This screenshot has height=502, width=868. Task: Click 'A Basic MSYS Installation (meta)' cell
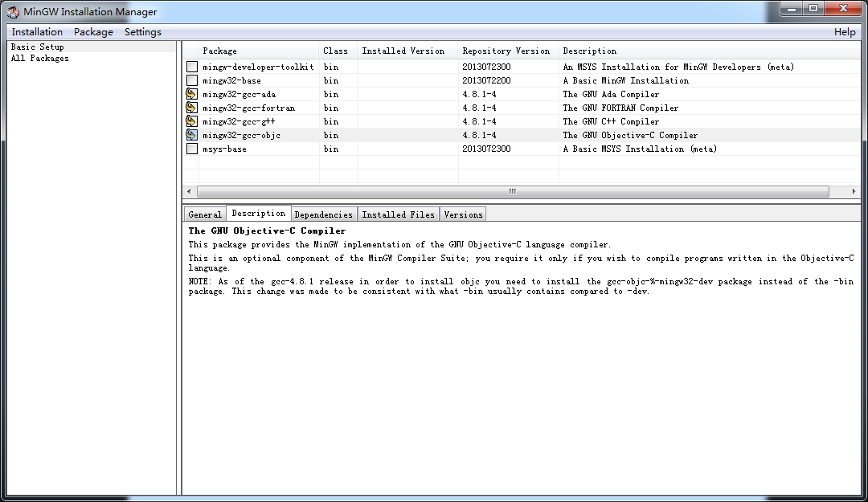[640, 149]
